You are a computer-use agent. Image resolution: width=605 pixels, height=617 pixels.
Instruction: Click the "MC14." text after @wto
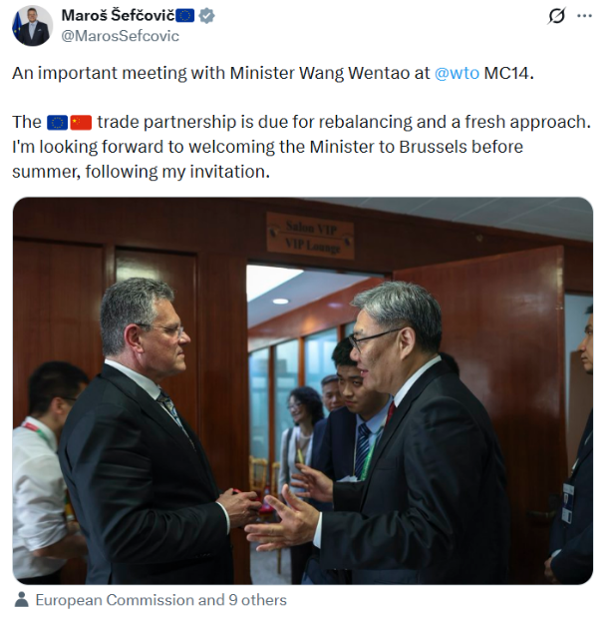[509, 73]
